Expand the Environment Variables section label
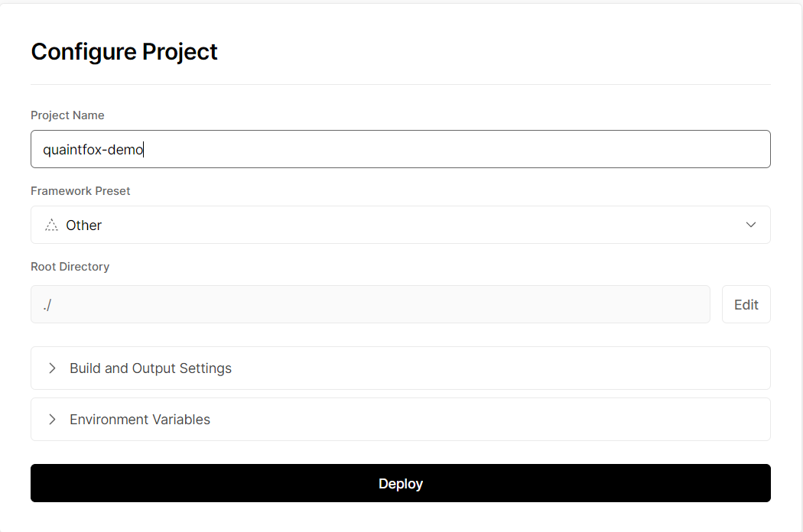Viewport: 803px width, 532px height. pyautogui.click(x=140, y=420)
